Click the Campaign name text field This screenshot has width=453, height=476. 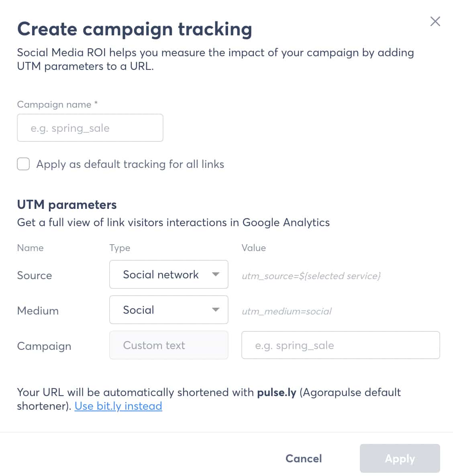point(90,128)
